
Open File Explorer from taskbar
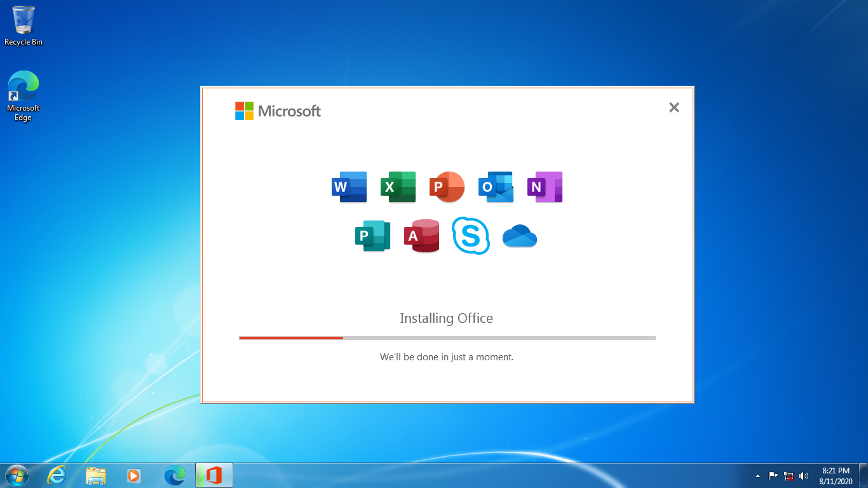click(96, 475)
